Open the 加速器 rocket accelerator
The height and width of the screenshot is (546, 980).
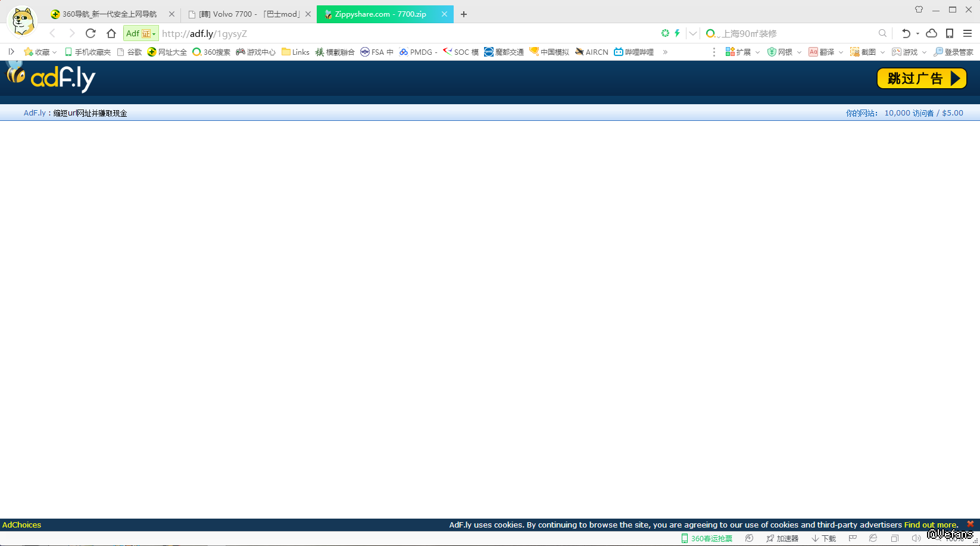[782, 538]
